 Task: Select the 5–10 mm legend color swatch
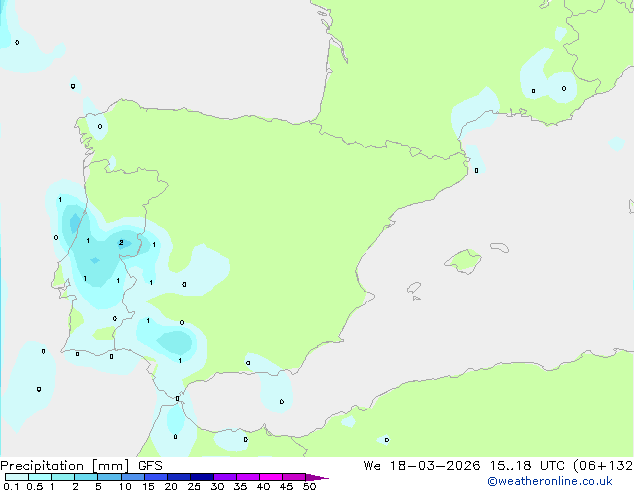coord(109,477)
